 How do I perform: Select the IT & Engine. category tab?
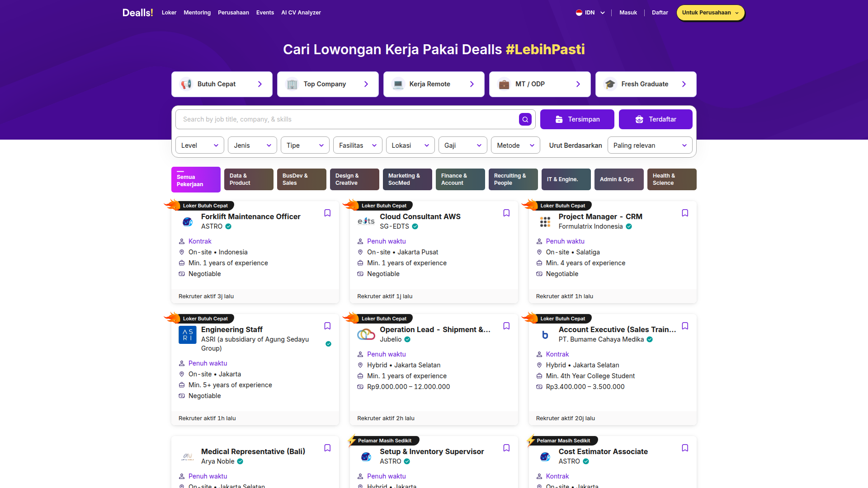[566, 179]
